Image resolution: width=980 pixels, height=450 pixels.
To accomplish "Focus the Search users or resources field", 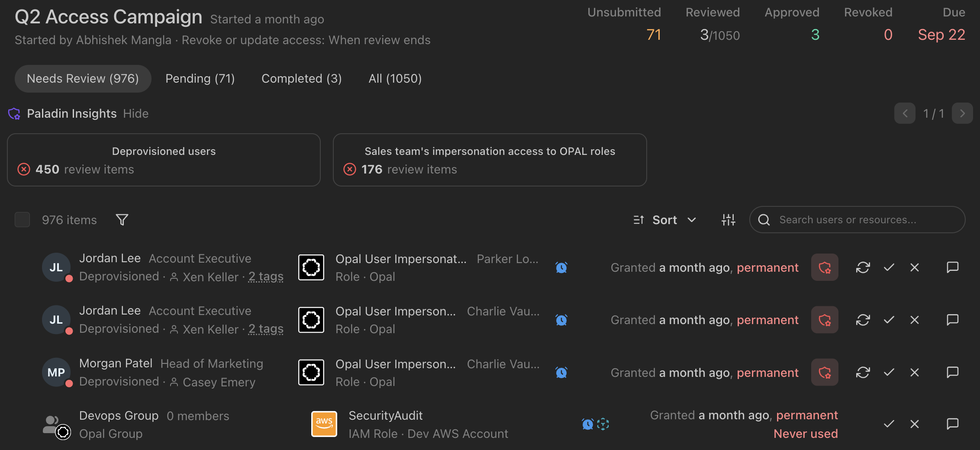I will 857,220.
